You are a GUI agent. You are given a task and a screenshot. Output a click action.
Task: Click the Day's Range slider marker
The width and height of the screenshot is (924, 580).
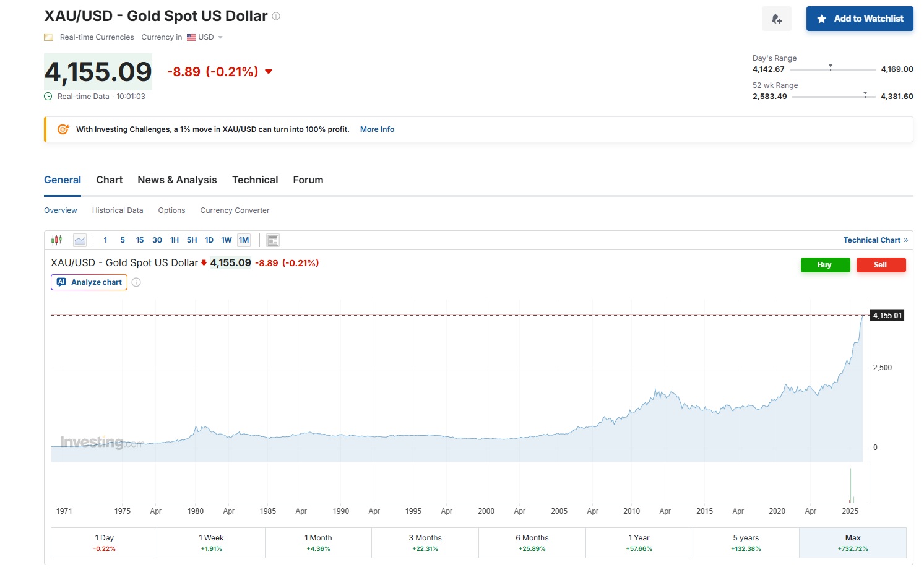(831, 67)
